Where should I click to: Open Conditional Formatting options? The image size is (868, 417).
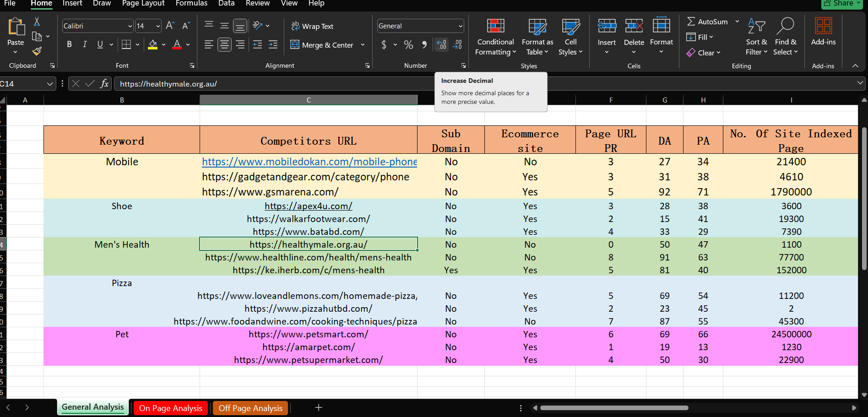495,38
